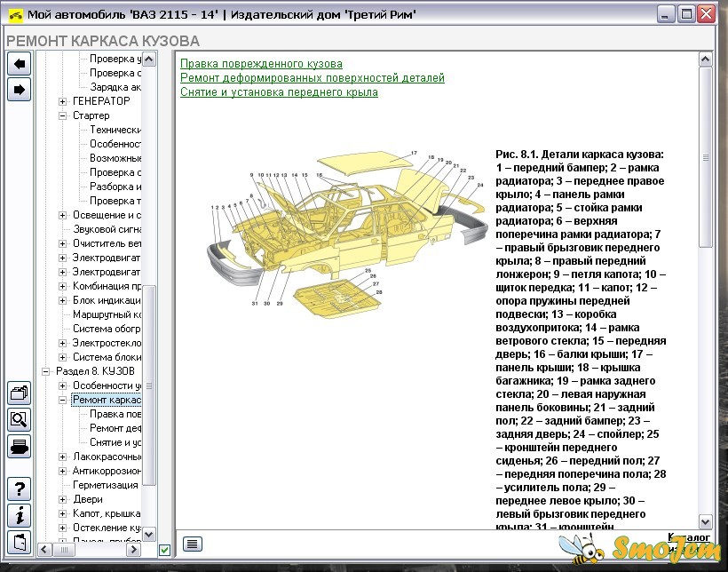Image resolution: width=728 pixels, height=572 pixels.
Task: Expand the Система блоки tree node
Action: (63, 357)
